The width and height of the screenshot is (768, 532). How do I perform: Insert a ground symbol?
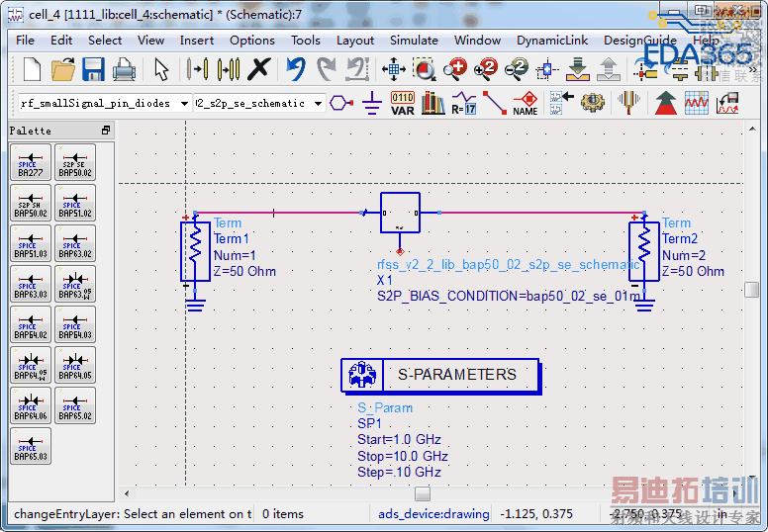tap(372, 103)
